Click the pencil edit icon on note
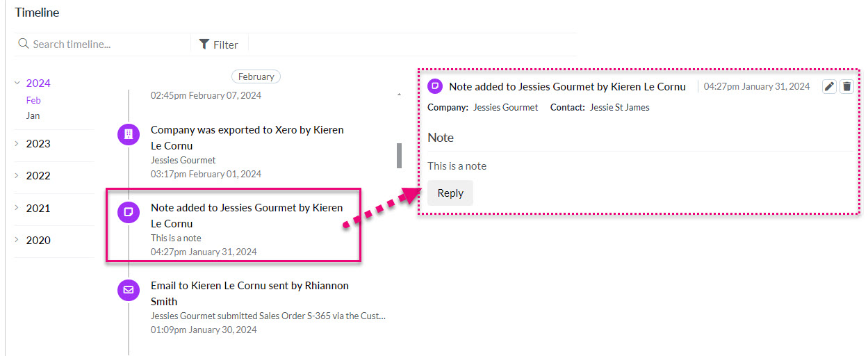This screenshot has height=356, width=868. point(829,86)
